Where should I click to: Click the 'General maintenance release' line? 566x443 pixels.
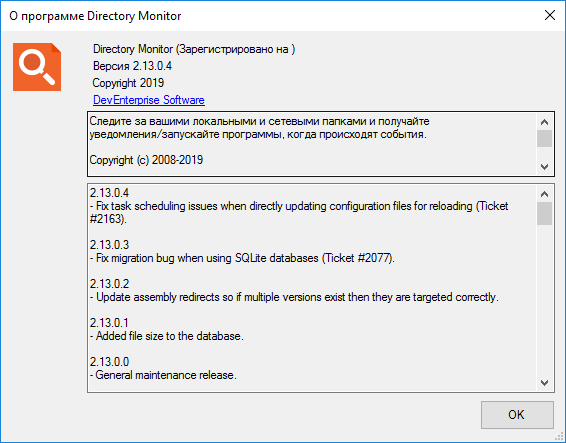163,375
